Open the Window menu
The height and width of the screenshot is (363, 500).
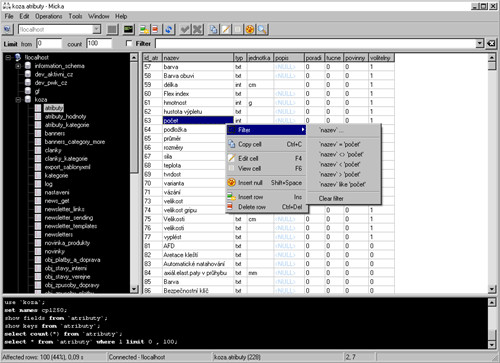click(98, 16)
